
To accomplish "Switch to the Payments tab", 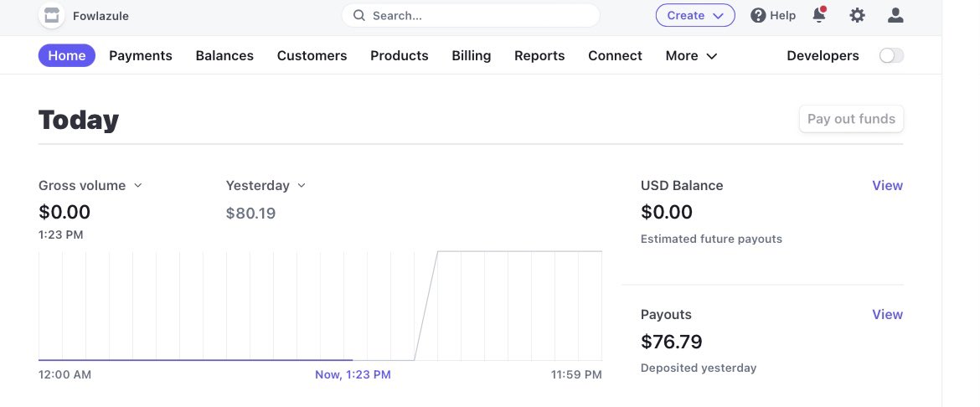I will 141,55.
